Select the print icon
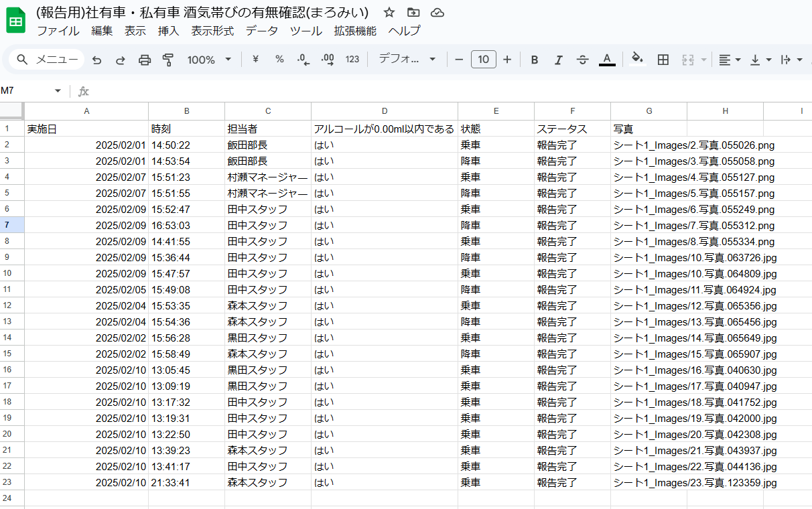 tap(144, 60)
